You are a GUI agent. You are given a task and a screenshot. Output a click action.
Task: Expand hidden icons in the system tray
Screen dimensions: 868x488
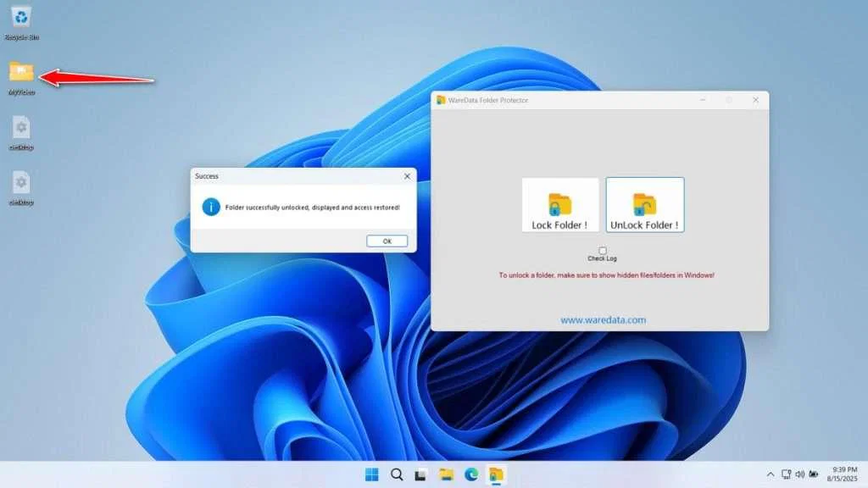pyautogui.click(x=771, y=475)
